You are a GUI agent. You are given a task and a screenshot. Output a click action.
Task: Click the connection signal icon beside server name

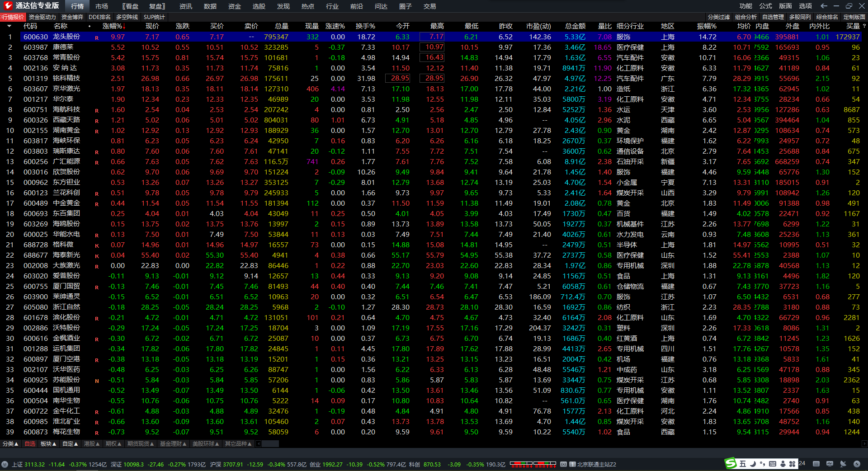pos(563,464)
